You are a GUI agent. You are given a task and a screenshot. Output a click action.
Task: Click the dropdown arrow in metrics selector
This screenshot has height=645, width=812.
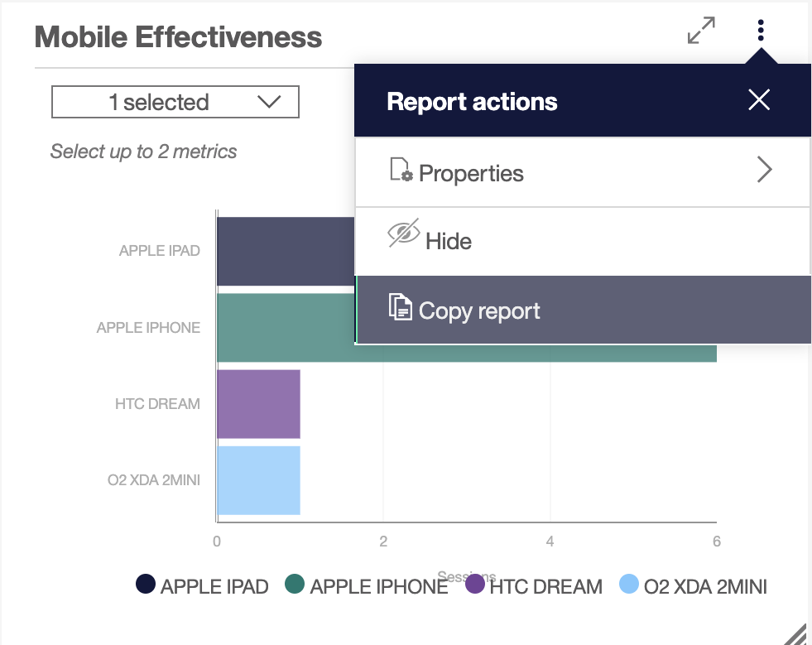269,102
